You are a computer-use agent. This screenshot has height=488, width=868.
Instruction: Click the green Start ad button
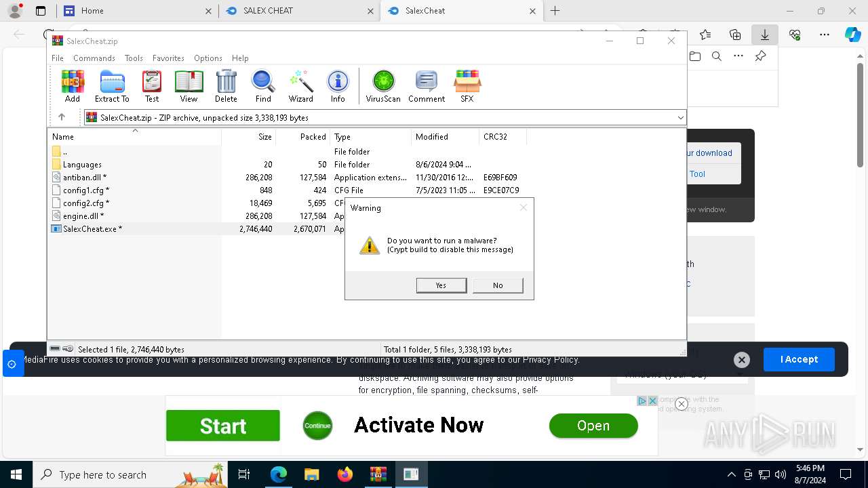coord(223,426)
